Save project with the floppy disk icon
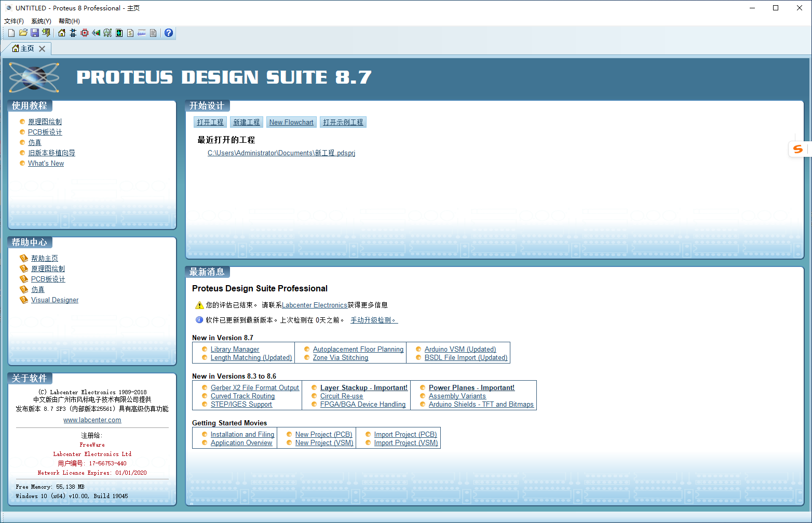This screenshot has width=812, height=523. pyautogui.click(x=35, y=33)
